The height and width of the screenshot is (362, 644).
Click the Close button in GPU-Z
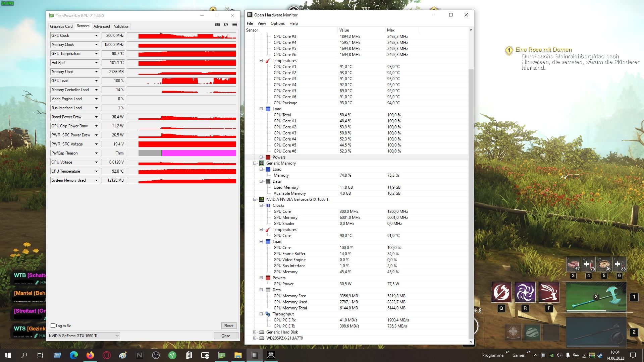pos(226,336)
